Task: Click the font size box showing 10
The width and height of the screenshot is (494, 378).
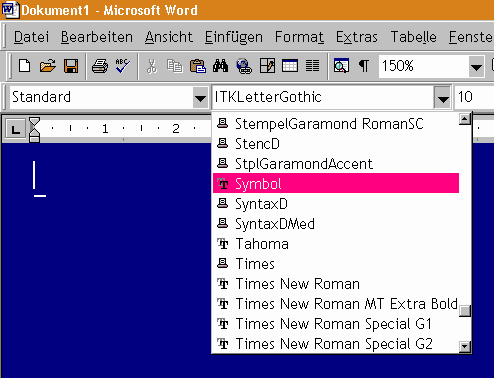Action: point(474,97)
